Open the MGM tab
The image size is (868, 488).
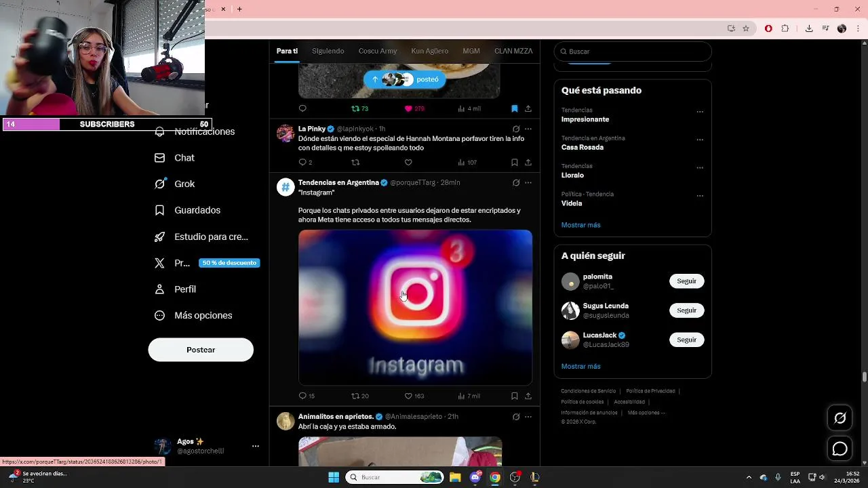coord(471,51)
